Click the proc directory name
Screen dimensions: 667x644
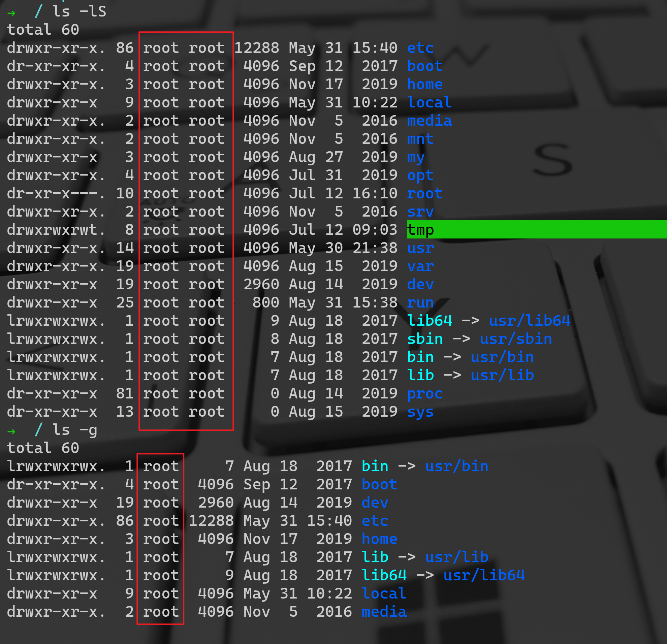point(425,394)
